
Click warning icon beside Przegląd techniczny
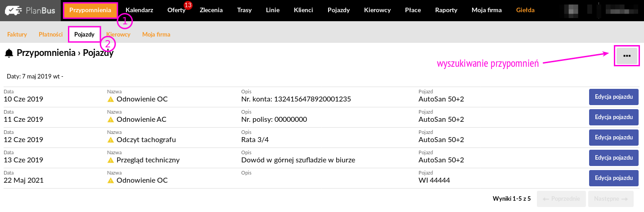[111, 160]
